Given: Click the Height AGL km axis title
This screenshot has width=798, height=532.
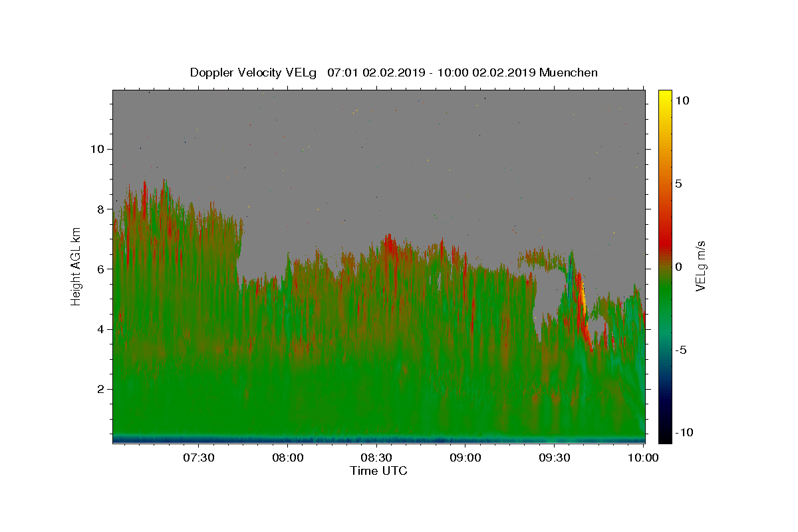Looking at the screenshot, I should tap(76, 267).
